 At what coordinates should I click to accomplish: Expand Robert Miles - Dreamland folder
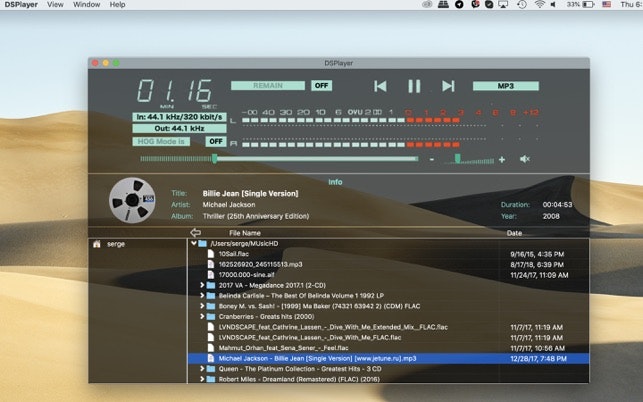(202, 379)
